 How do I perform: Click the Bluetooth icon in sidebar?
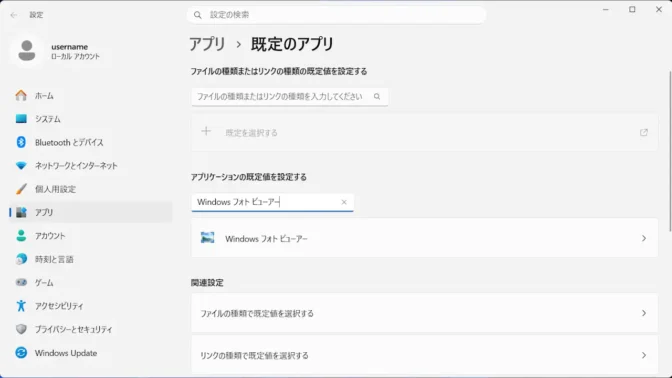pos(21,142)
